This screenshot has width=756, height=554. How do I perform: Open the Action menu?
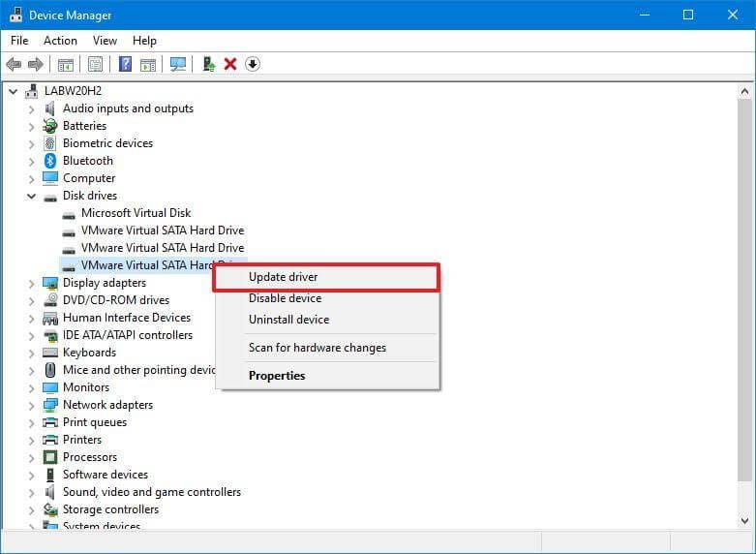pos(60,41)
